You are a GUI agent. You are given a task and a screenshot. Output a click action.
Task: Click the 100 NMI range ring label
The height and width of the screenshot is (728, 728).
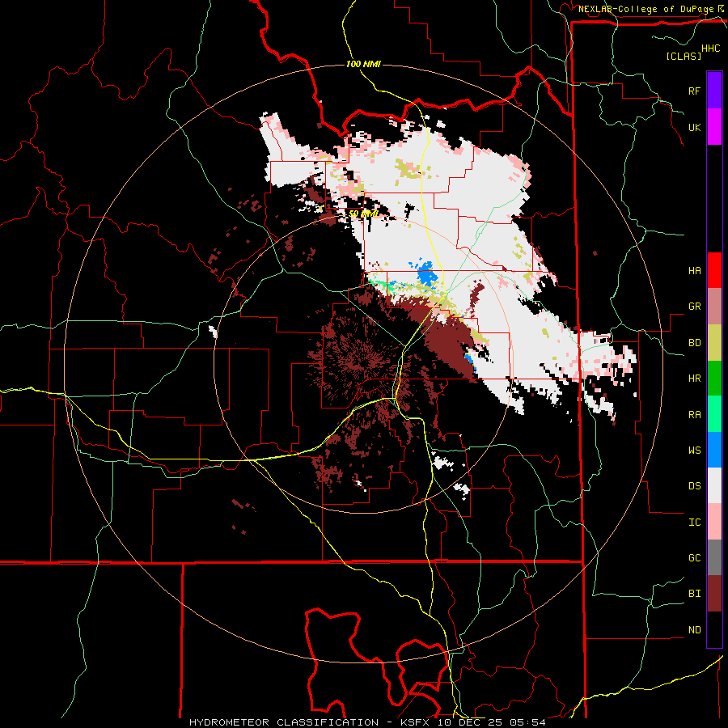click(x=363, y=64)
